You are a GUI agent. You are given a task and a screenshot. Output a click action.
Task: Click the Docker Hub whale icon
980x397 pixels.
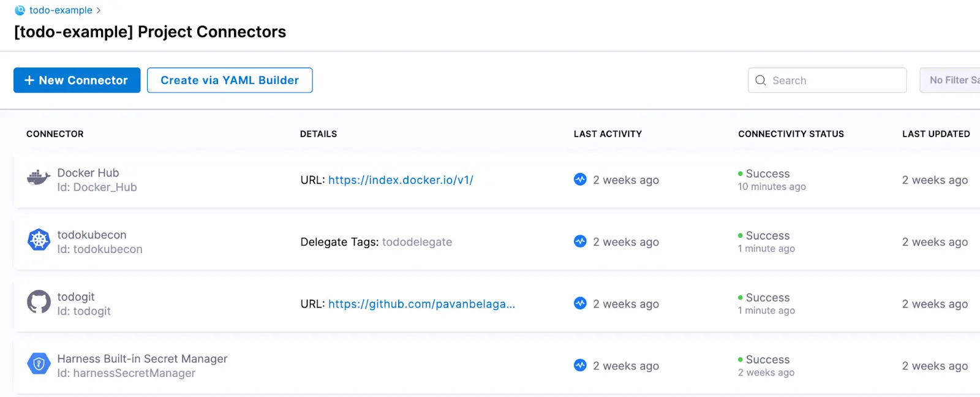tap(39, 178)
